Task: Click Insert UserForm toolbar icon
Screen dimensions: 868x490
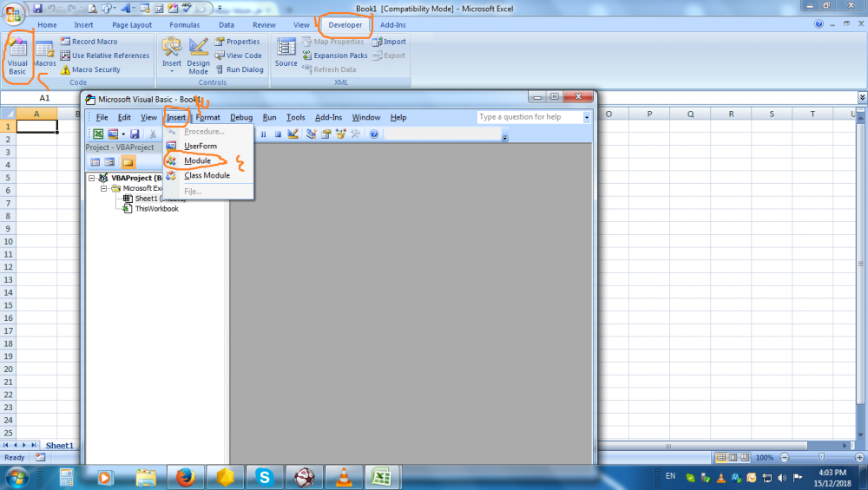Action: coord(112,134)
